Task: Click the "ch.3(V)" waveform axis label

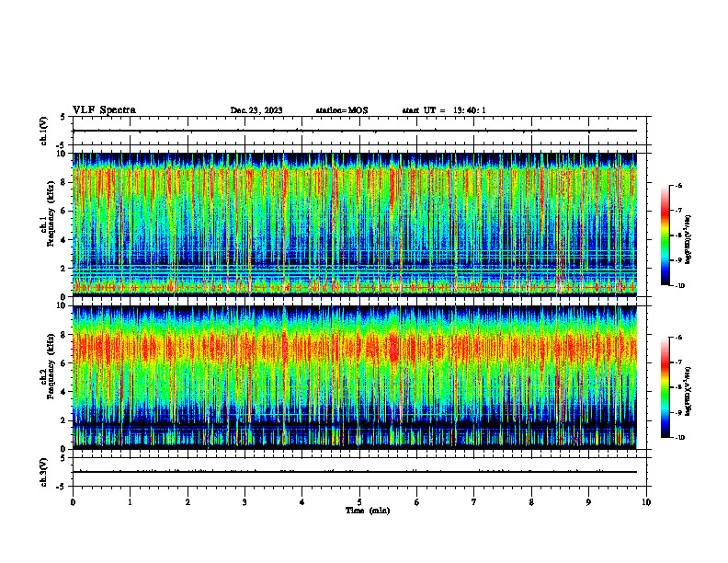Action: (44, 472)
